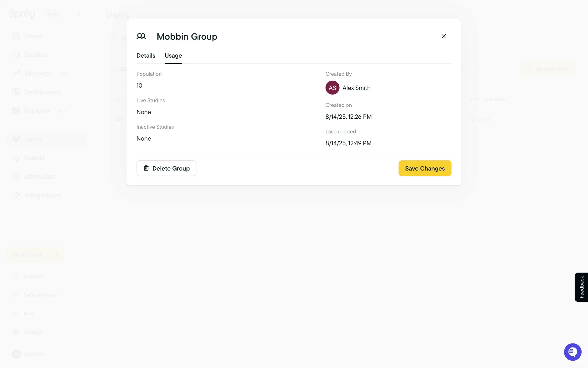Click the trash icon in Delete Group
588x368 pixels.
tap(146, 168)
